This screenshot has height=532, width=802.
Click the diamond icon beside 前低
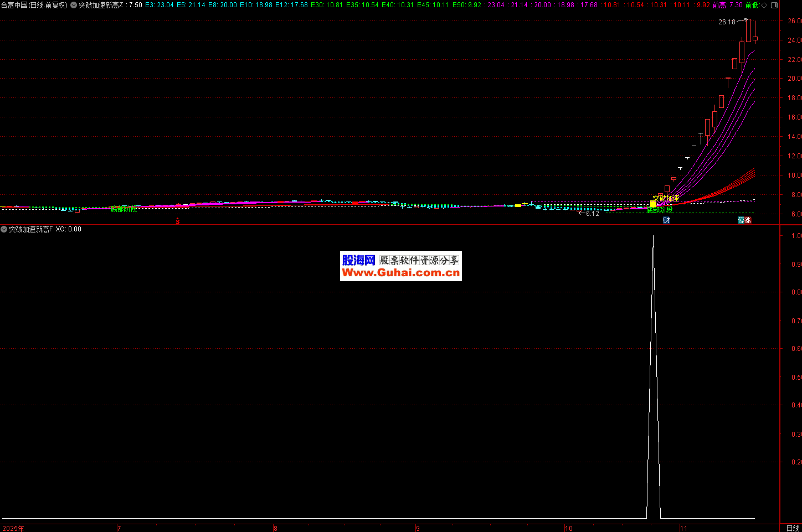pyautogui.click(x=764, y=5)
